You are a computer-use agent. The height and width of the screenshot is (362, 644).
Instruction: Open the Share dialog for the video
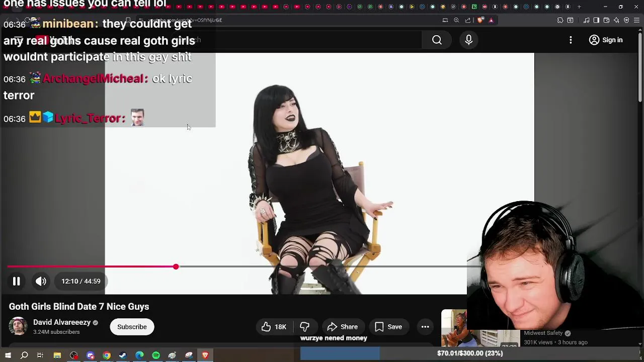342,327
